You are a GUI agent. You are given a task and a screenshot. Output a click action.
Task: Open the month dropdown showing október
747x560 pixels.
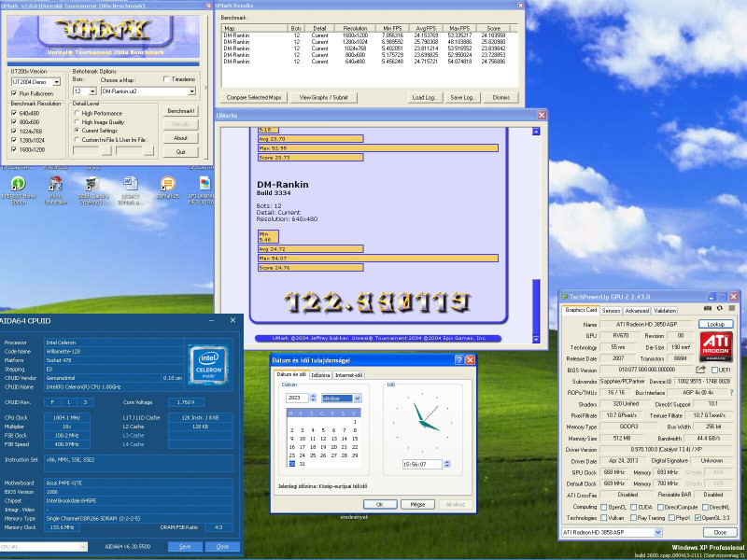pyautogui.click(x=358, y=399)
